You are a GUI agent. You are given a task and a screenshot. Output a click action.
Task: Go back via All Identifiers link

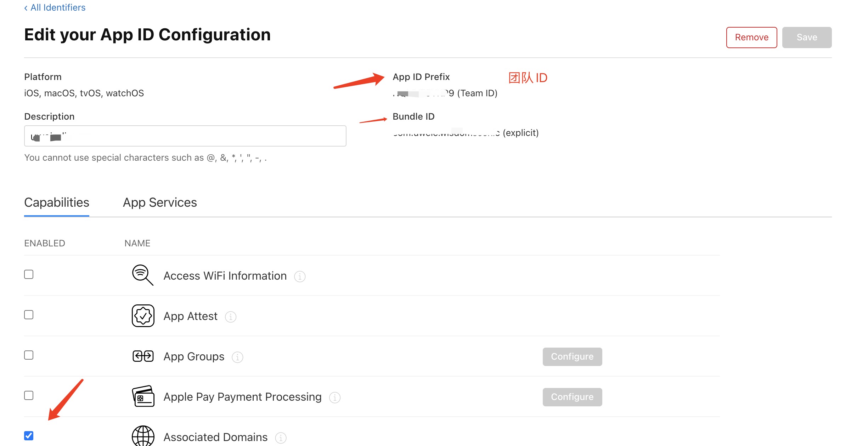pos(55,7)
